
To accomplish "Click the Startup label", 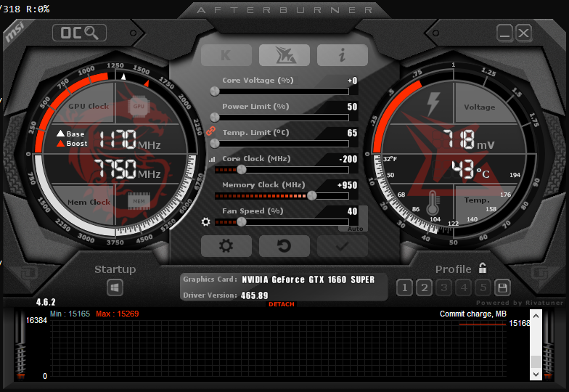I will 115,269.
